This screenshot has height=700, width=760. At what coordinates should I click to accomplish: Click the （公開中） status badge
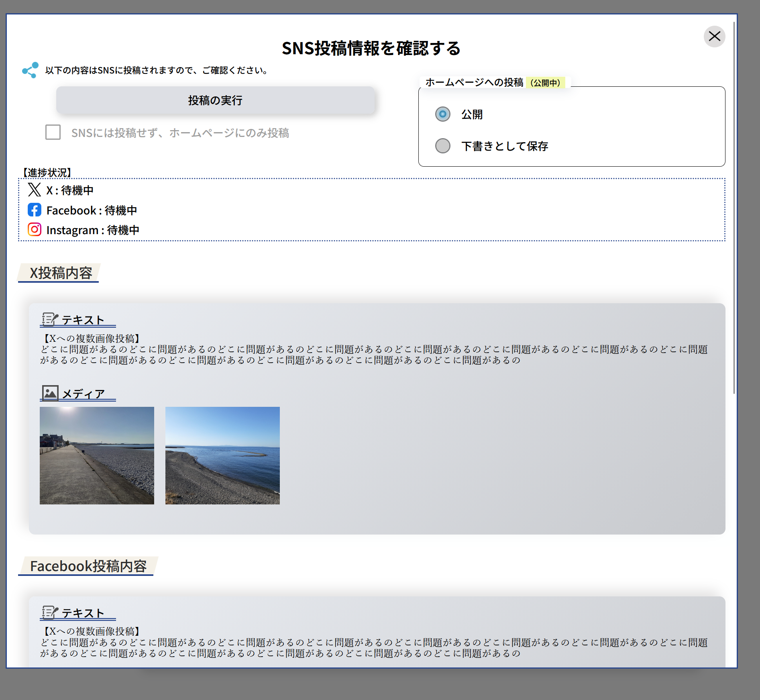pos(546,83)
